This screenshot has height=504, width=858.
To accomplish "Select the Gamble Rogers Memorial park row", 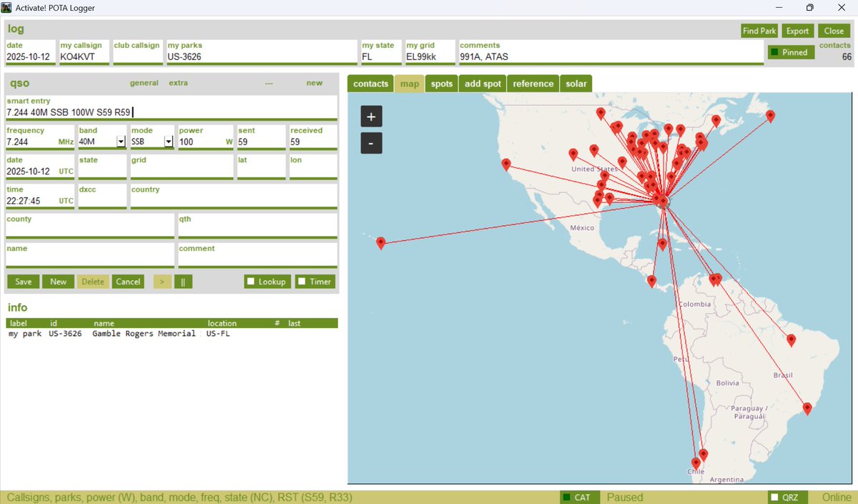I will pyautogui.click(x=172, y=334).
